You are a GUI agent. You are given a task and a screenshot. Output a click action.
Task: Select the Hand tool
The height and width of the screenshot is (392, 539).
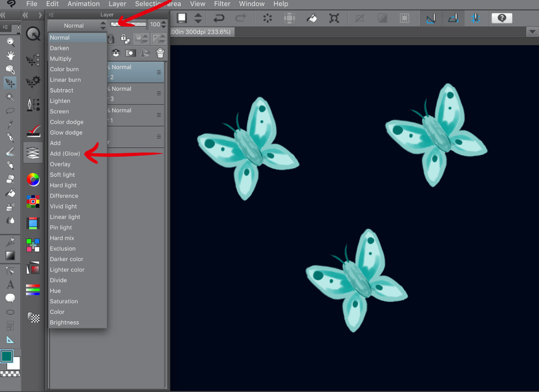[10, 56]
